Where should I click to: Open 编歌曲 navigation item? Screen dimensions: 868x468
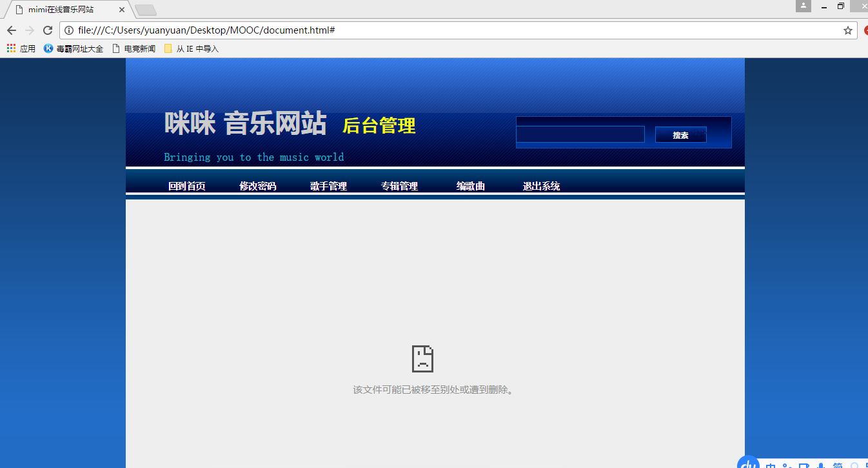click(x=471, y=186)
